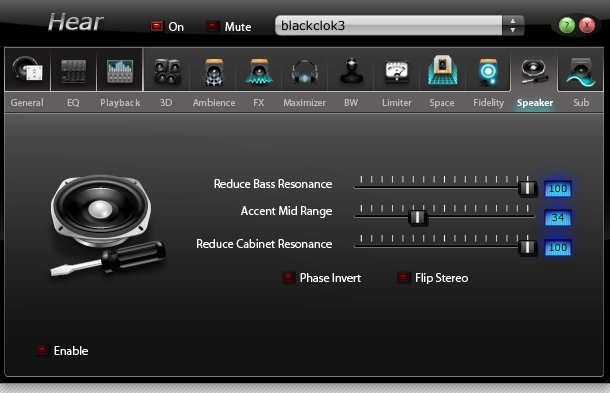The height and width of the screenshot is (393, 610).
Task: Switch to the EQ tab label
Action: coord(73,103)
